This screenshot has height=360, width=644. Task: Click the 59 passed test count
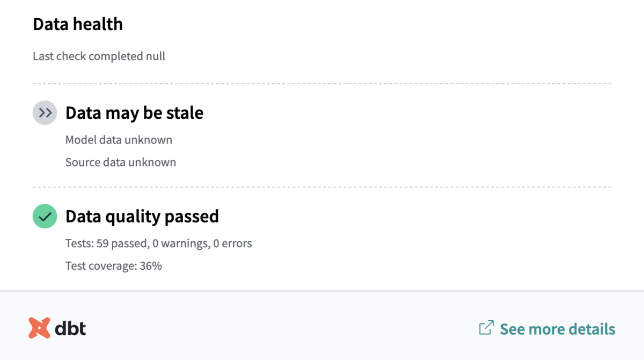point(122,243)
